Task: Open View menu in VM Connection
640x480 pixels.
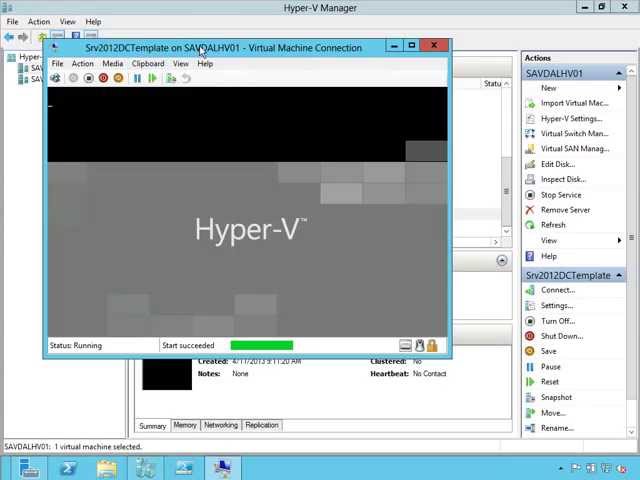Action: [x=180, y=64]
